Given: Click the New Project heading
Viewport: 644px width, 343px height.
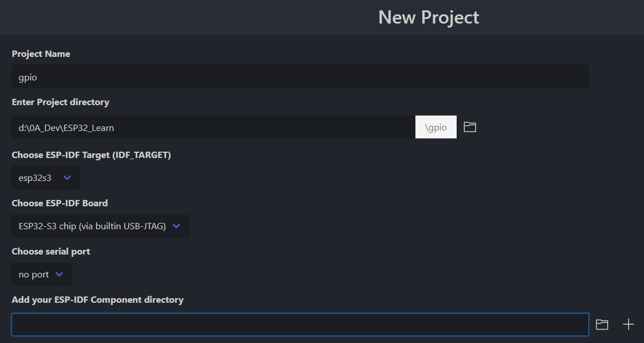Looking at the screenshot, I should tap(428, 17).
